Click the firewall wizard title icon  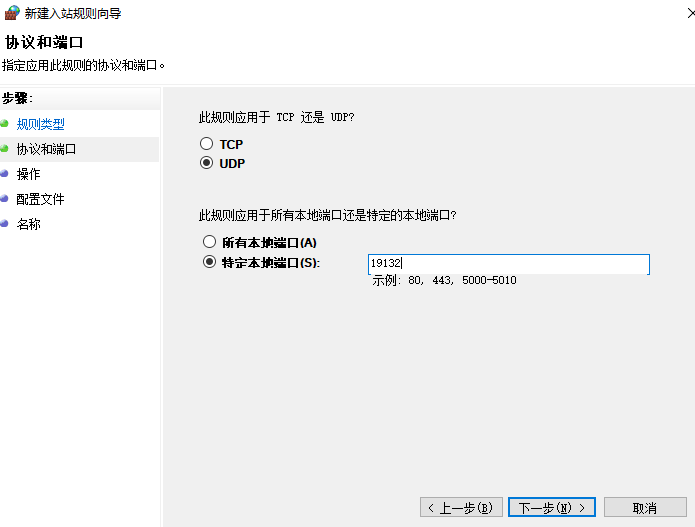(x=12, y=13)
